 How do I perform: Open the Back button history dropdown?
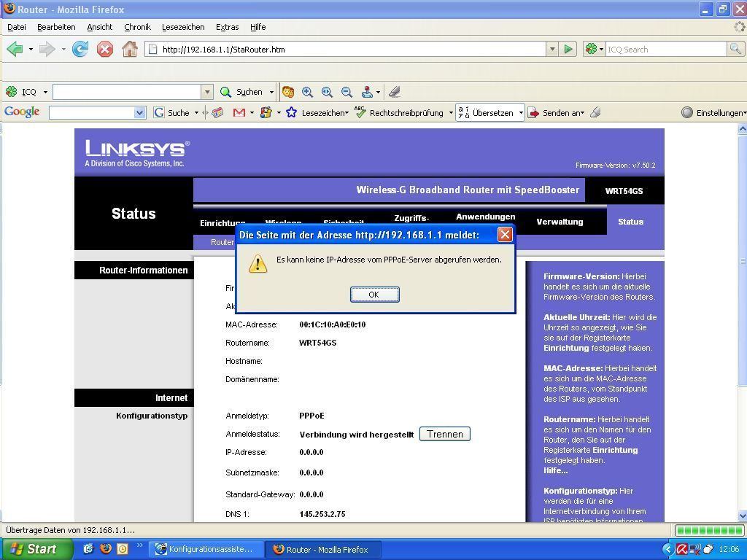coord(31,49)
